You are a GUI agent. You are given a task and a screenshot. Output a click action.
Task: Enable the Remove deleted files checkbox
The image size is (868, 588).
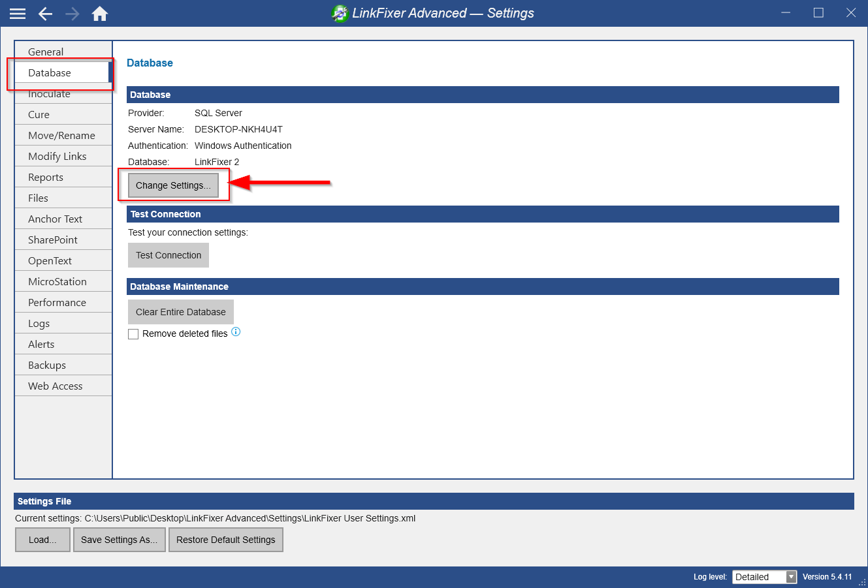(133, 334)
